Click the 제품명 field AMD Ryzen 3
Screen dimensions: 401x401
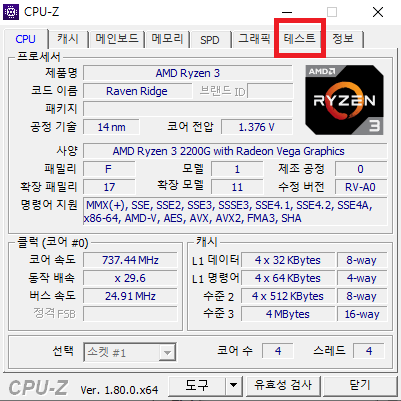(188, 73)
